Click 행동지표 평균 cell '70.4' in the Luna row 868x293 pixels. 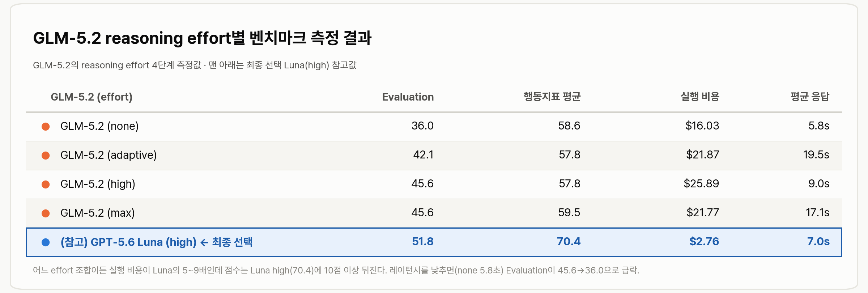click(569, 242)
